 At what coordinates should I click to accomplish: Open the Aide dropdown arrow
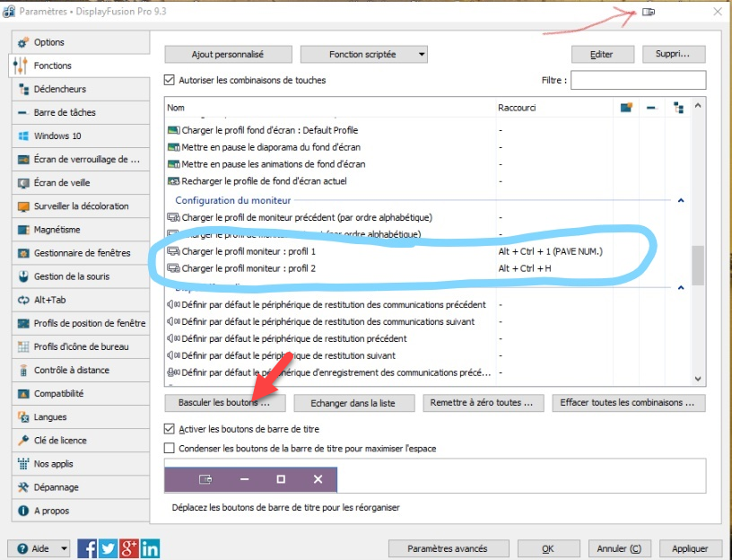[x=64, y=548]
